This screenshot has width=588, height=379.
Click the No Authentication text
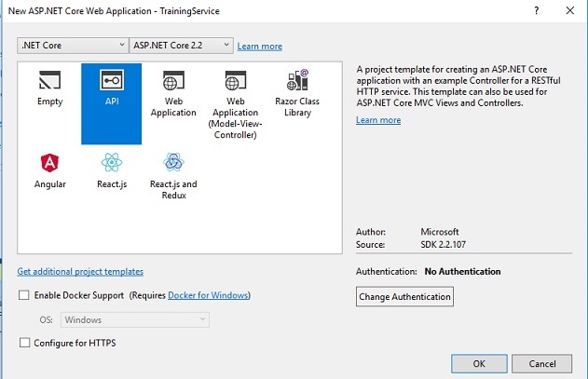[x=462, y=271]
